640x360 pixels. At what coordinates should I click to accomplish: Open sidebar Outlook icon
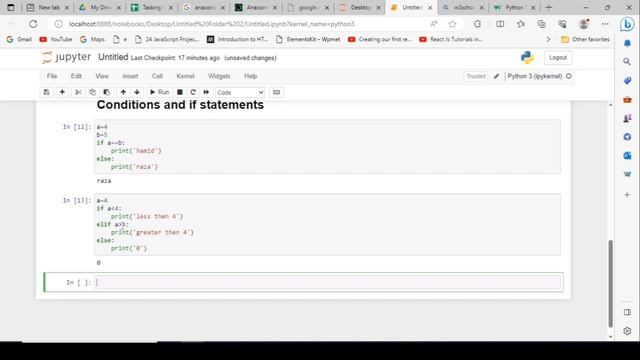point(627,156)
